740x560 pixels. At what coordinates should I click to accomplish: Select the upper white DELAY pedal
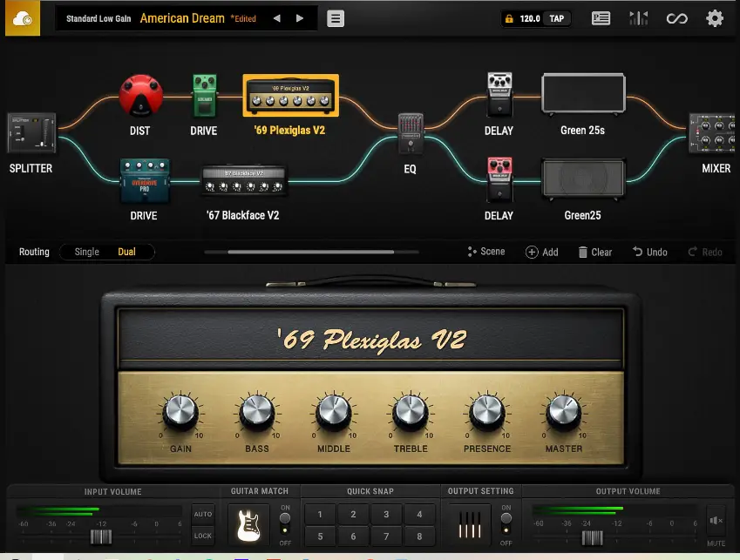coord(499,94)
